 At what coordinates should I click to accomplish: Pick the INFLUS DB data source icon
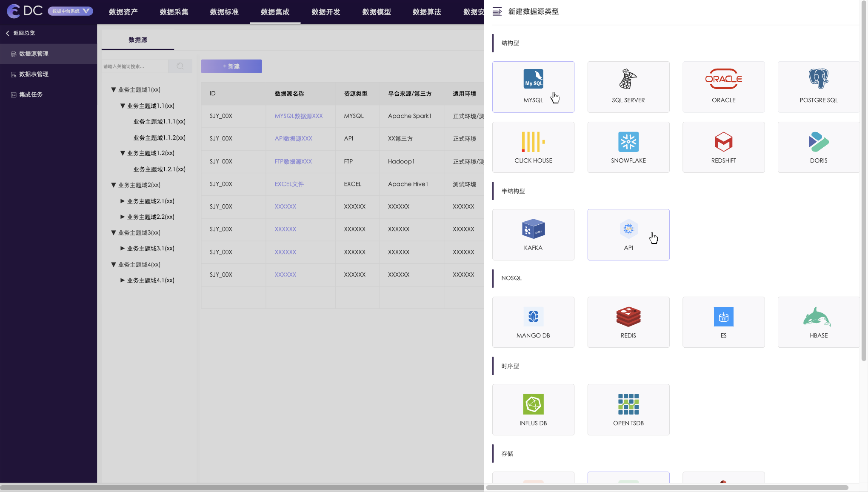[x=533, y=404]
